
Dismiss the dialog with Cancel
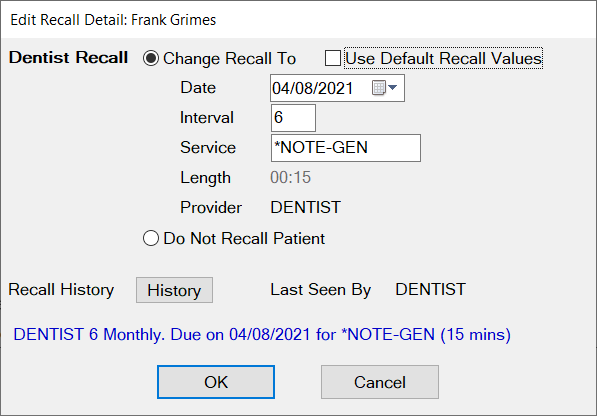(380, 382)
